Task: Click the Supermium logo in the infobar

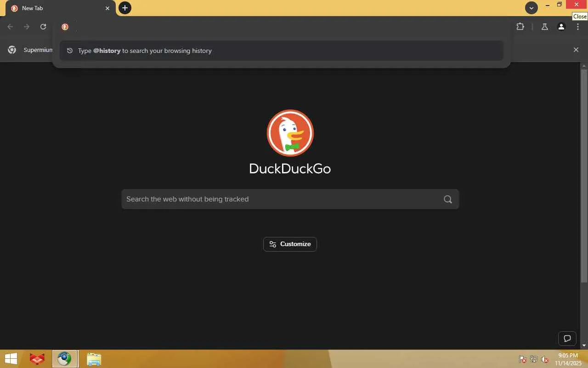Action: click(x=12, y=50)
